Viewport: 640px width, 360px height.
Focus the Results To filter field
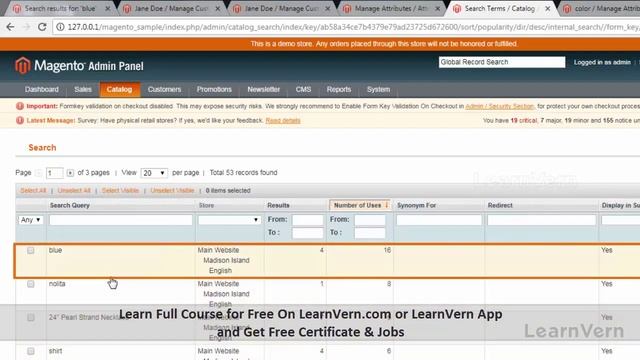(x=308, y=233)
